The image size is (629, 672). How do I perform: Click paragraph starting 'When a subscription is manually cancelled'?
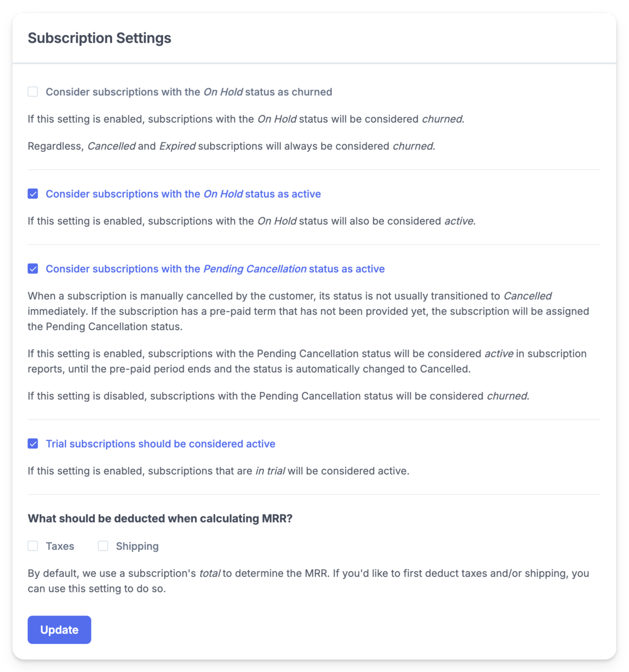click(308, 311)
